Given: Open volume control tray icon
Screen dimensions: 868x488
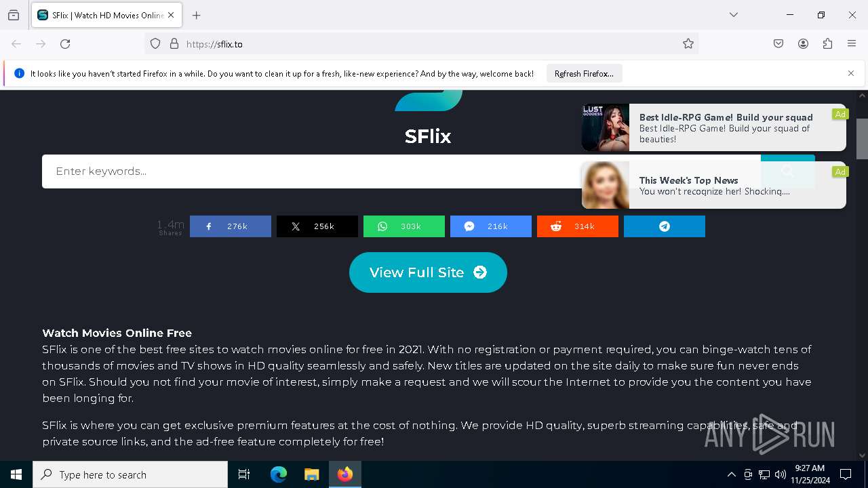Looking at the screenshot, I should click(781, 474).
